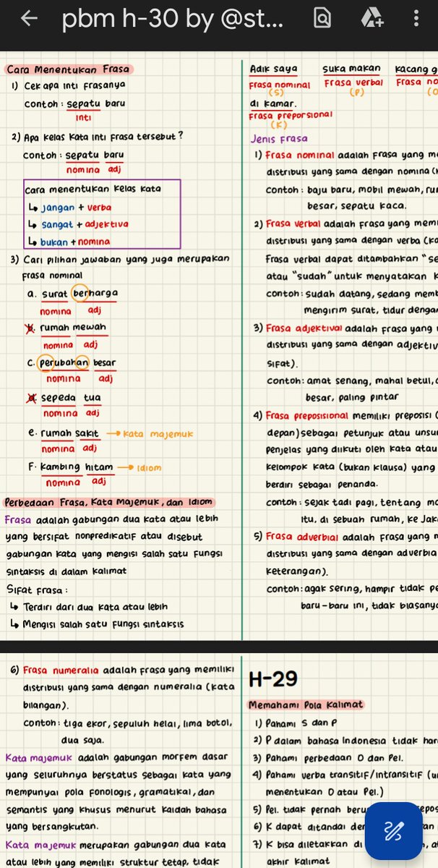The width and height of the screenshot is (438, 868).
Task: Tap the blue pencil edit floating button
Action: tap(394, 830)
